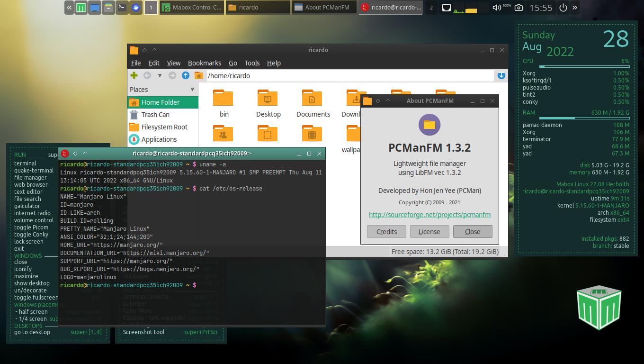Image resolution: width=644 pixels, height=364 pixels.
Task: Click the right panel double-arrow icon
Action: point(575,8)
